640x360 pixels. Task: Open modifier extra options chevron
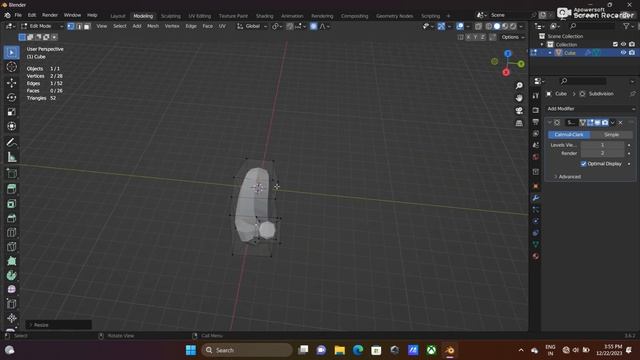pyautogui.click(x=613, y=122)
